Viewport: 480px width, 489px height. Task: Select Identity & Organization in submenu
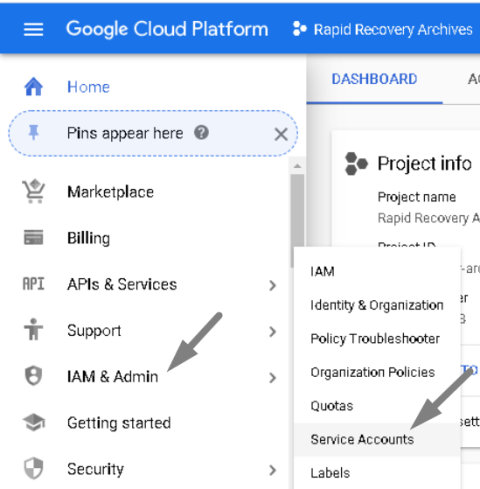377,305
